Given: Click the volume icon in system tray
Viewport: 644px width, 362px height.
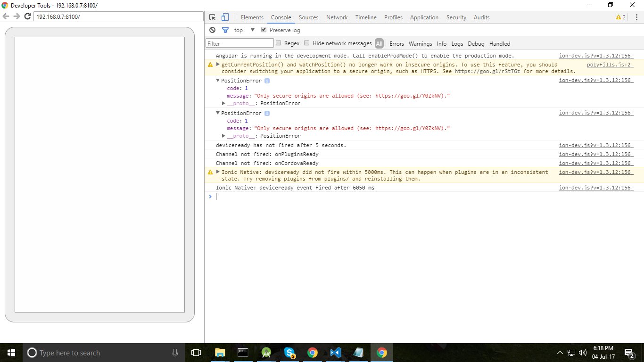Looking at the screenshot, I should (x=583, y=353).
